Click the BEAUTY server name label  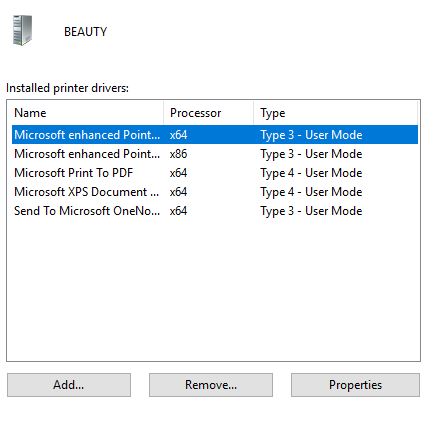click(85, 32)
